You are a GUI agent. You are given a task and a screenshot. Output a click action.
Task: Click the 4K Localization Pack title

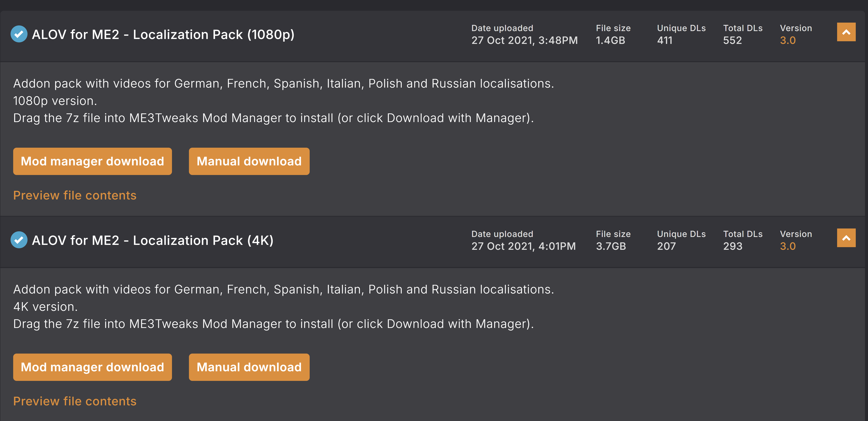tap(153, 240)
